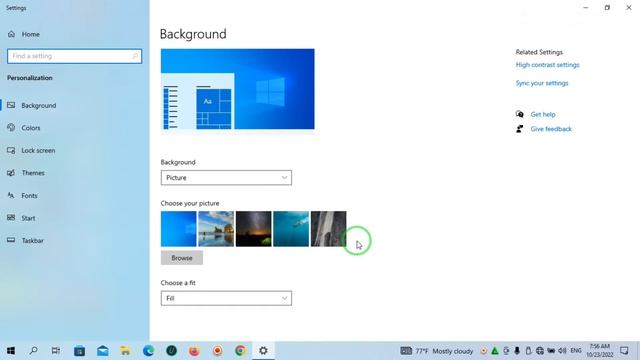The width and height of the screenshot is (640, 360).
Task: Open the notification center icon
Action: (x=624, y=351)
